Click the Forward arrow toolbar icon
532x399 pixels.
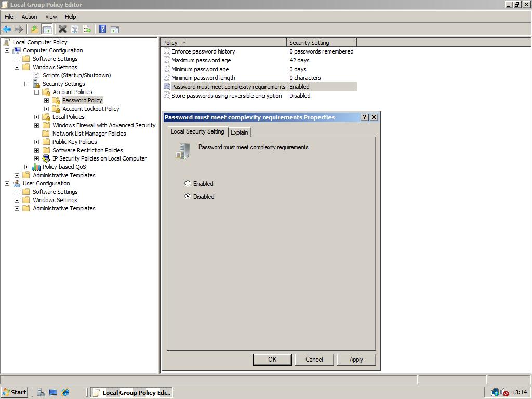point(19,30)
